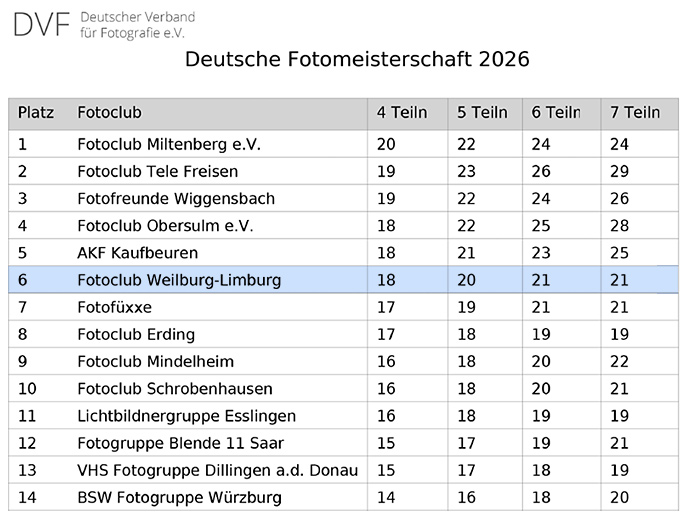The height and width of the screenshot is (519, 686).
Task: Click the Fotoclub column header
Action: 109,112
